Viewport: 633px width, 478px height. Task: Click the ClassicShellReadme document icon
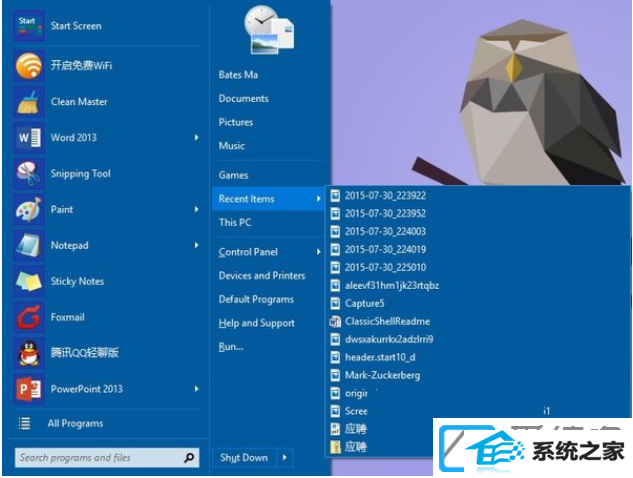[335, 321]
